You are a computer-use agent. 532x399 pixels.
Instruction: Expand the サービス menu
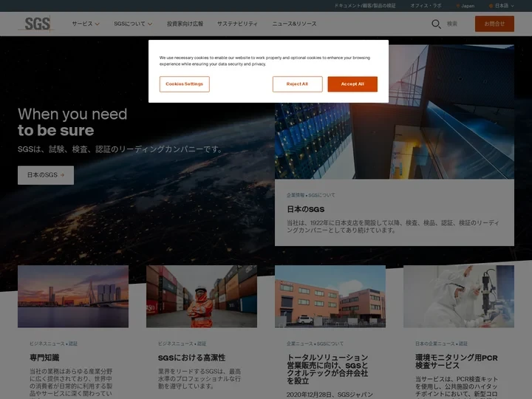(86, 24)
